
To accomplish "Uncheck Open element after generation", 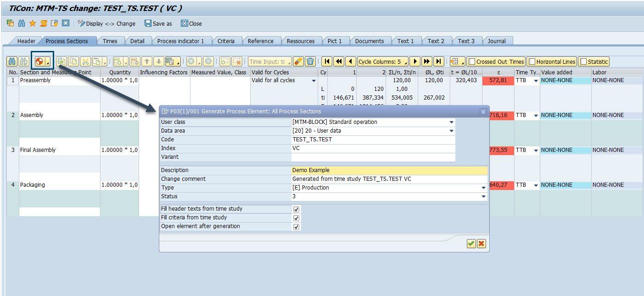I will pos(296,227).
